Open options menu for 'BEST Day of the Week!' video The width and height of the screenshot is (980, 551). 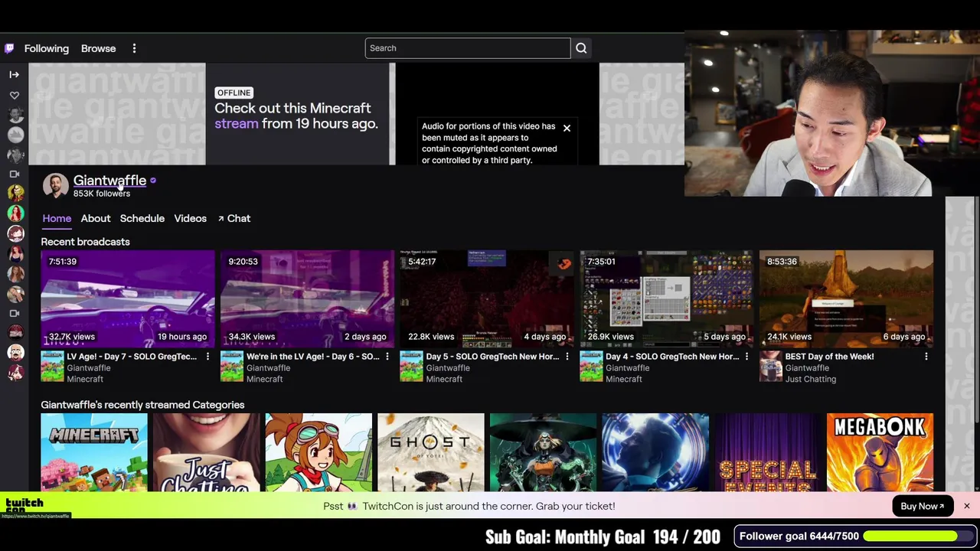pyautogui.click(x=926, y=357)
